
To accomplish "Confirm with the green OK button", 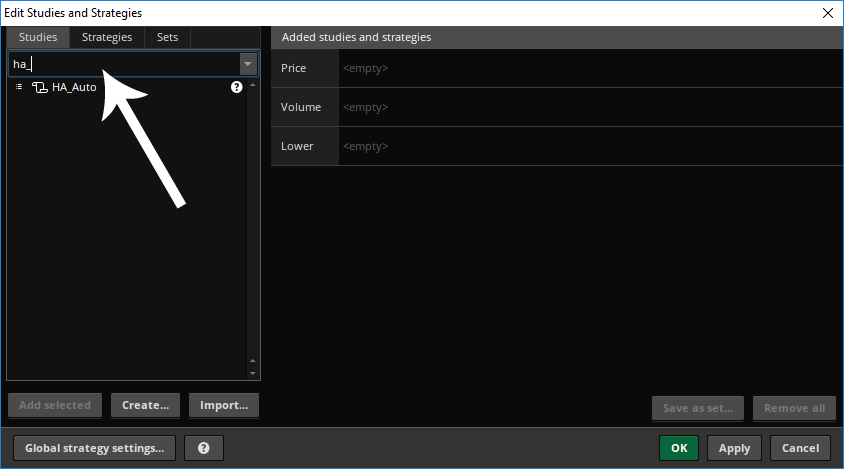I will pyautogui.click(x=679, y=448).
